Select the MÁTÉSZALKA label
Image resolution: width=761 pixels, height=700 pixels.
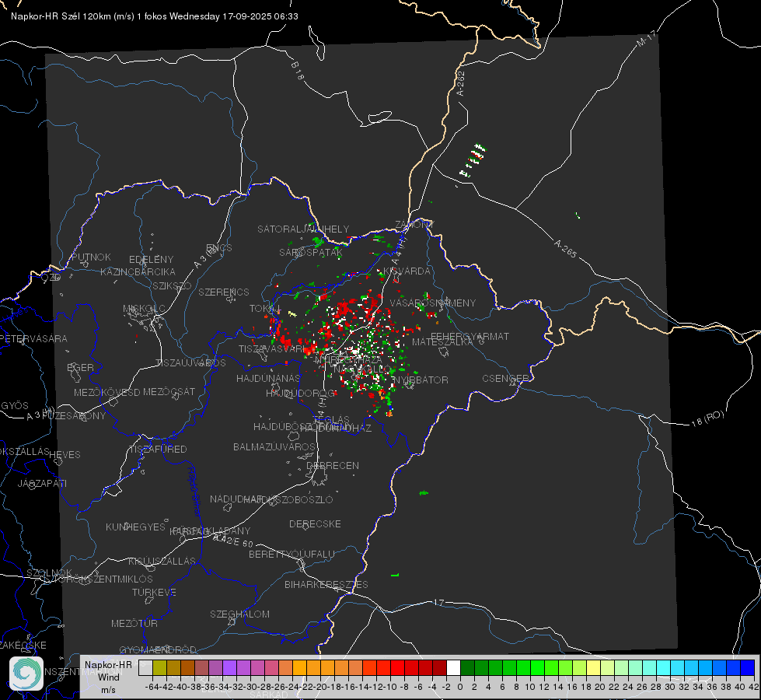pyautogui.click(x=442, y=341)
